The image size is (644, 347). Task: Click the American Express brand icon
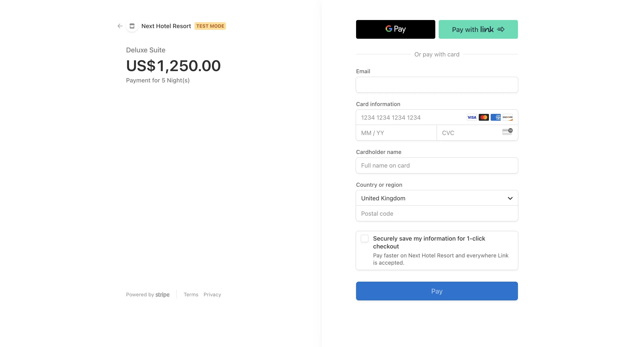(x=496, y=117)
